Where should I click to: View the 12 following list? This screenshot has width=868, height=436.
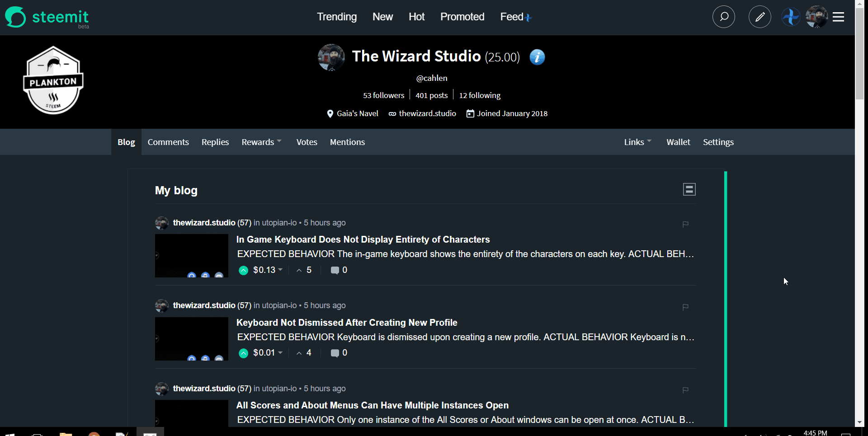480,95
